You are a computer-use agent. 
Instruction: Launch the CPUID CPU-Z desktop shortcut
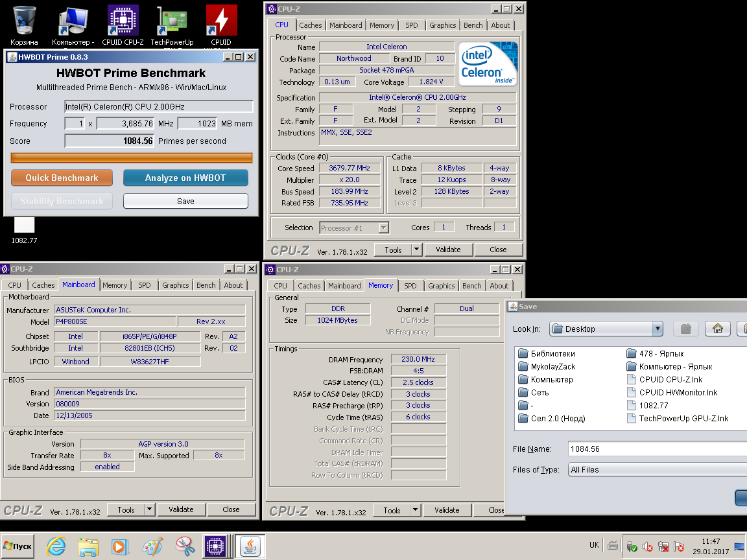coord(123,25)
